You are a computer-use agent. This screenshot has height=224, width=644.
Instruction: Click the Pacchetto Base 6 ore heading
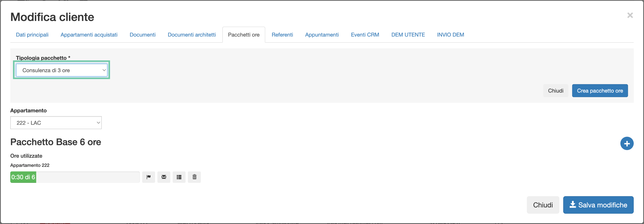coord(56,142)
